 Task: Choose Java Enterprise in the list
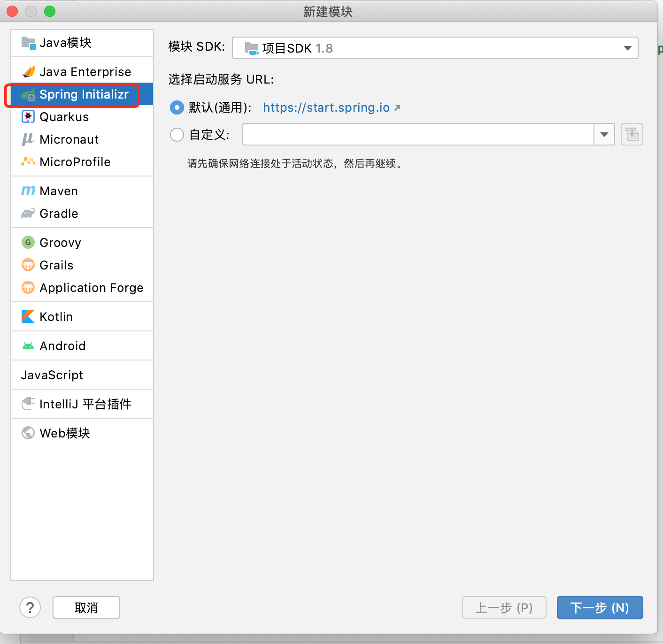[82, 72]
